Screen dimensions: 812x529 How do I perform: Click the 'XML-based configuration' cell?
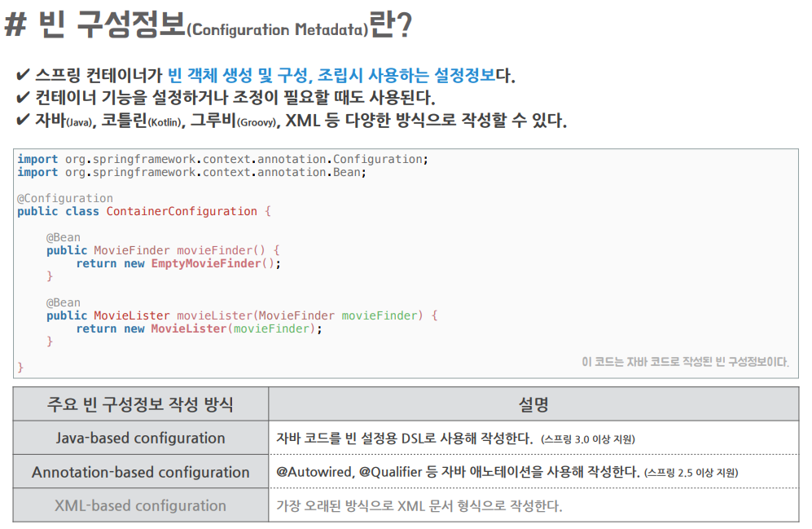click(x=140, y=505)
